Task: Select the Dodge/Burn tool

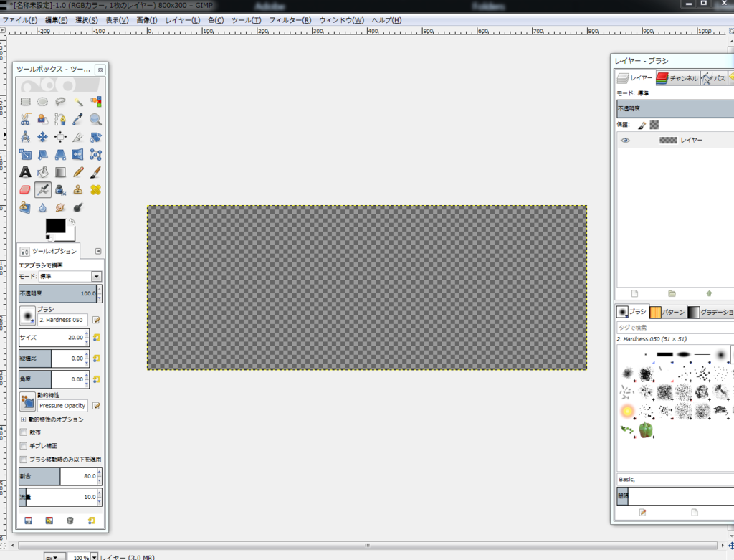Action: pyautogui.click(x=77, y=207)
